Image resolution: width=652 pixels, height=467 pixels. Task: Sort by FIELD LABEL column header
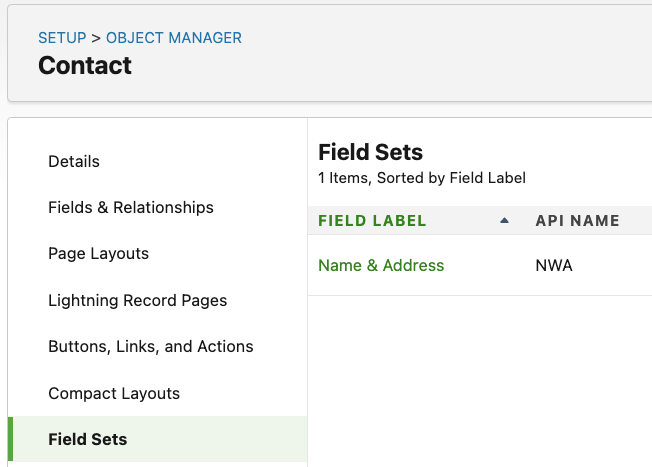coord(372,220)
